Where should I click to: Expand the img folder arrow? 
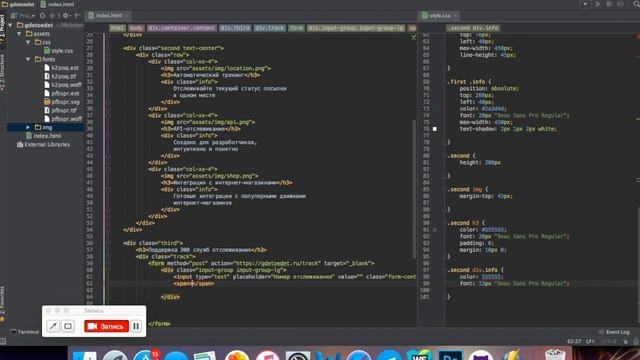(28, 127)
